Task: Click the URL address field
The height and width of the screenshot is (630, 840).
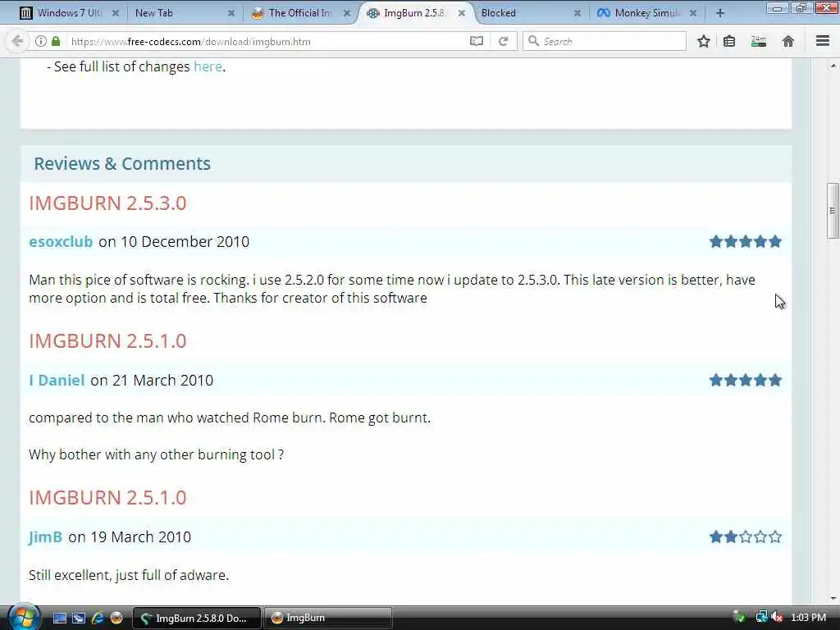Action: 268,41
